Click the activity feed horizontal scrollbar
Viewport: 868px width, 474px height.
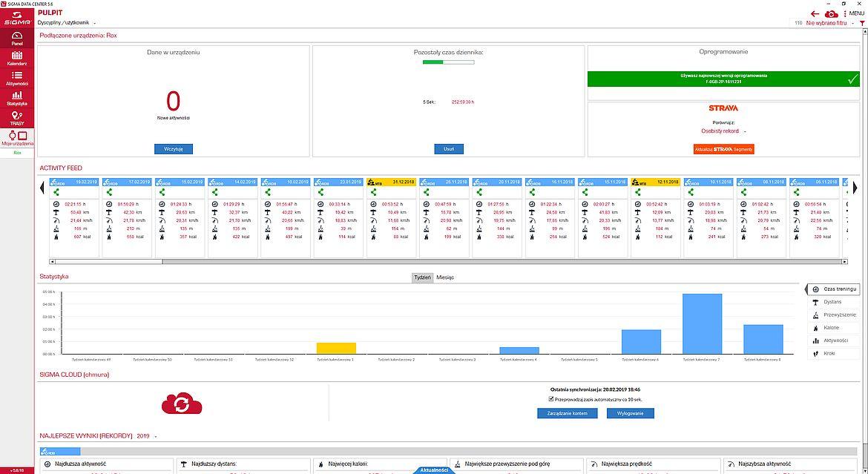coord(445,262)
